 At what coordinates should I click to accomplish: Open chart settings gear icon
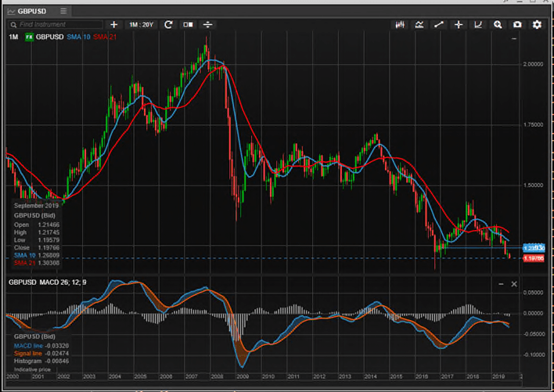537,24
